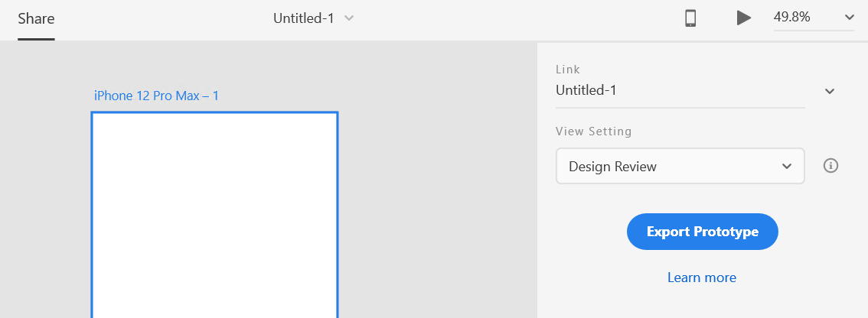Click the chevron inside Design Review box
Viewport: 868px width, 318px height.
(x=787, y=167)
